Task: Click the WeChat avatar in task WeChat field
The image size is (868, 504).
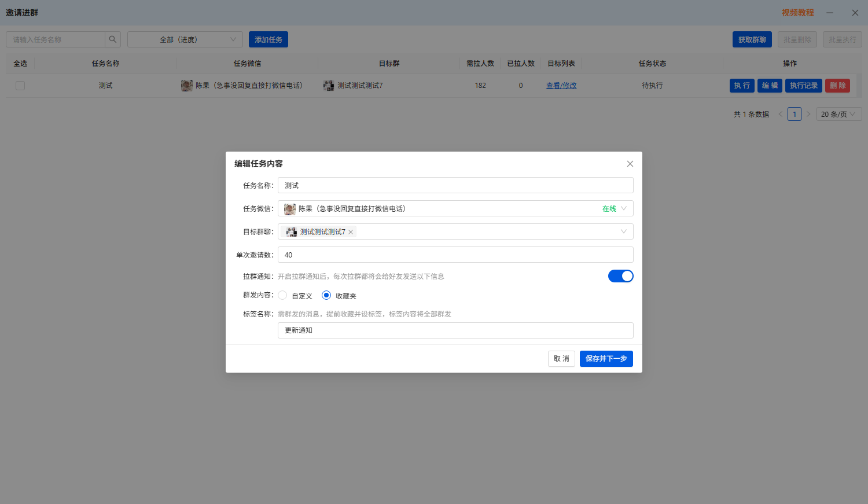Action: [x=290, y=209]
